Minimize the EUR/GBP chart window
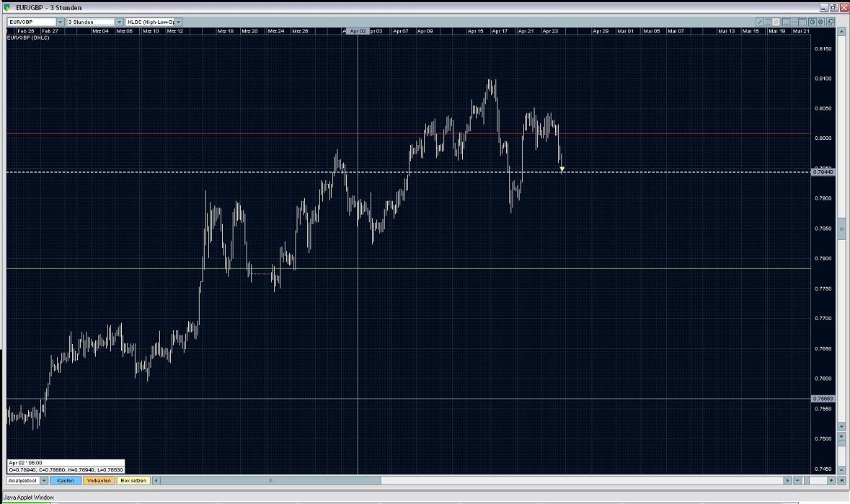The height and width of the screenshot is (504, 850). coord(824,8)
